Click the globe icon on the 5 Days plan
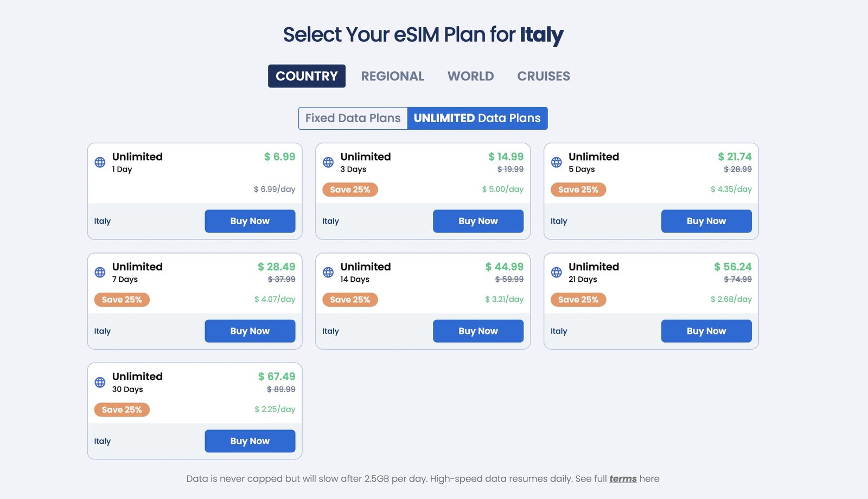The image size is (868, 499). tap(556, 161)
